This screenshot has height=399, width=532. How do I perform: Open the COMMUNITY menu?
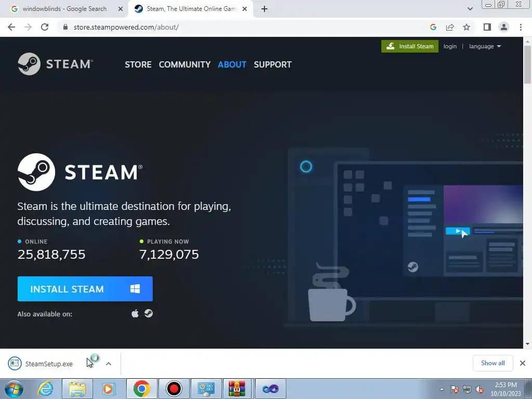(184, 64)
